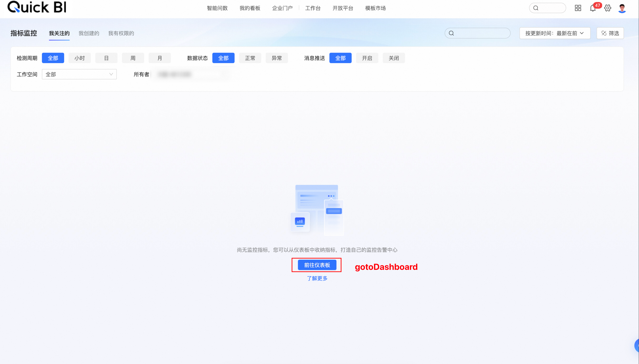Image resolution: width=639 pixels, height=364 pixels.
Task: Click the 前往仪表板 button
Action: coord(317,265)
